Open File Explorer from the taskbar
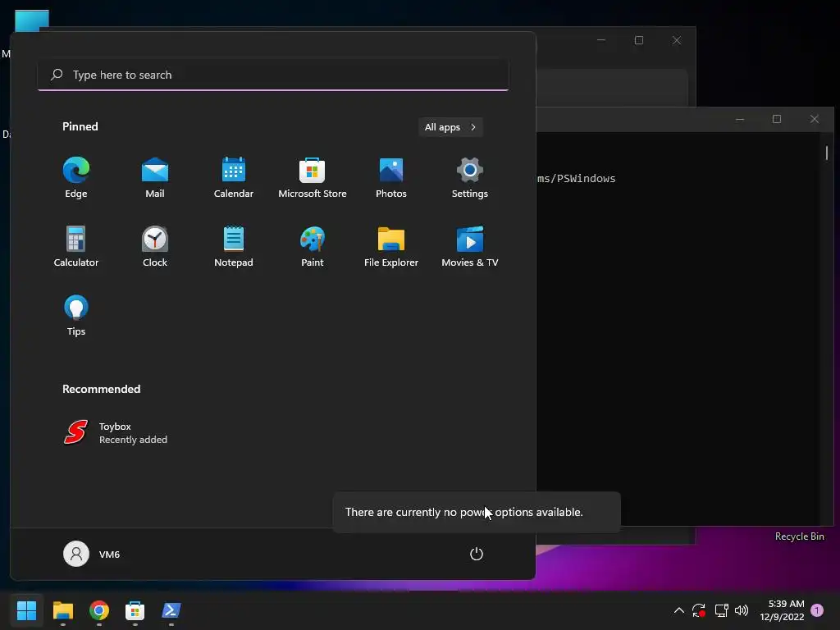840x630 pixels. click(62, 610)
